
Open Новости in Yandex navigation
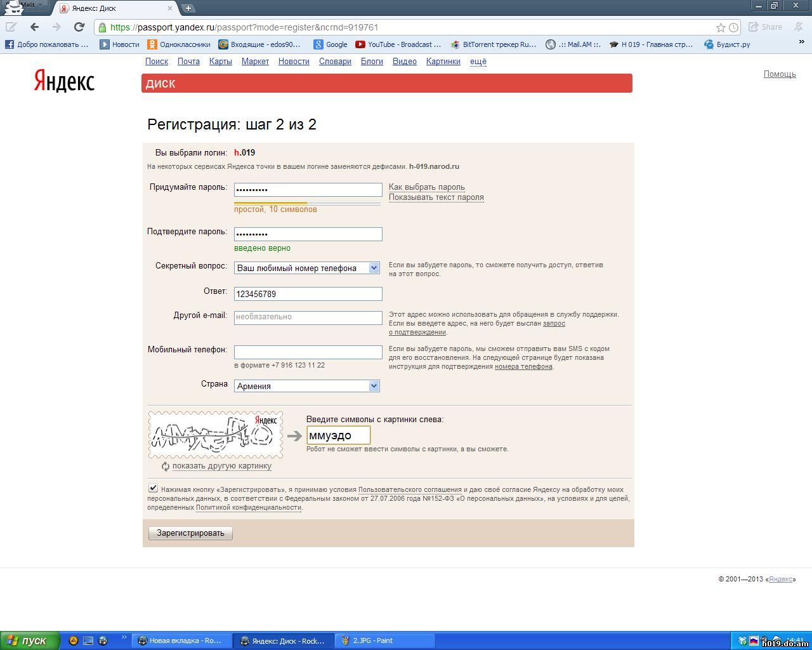coord(294,62)
